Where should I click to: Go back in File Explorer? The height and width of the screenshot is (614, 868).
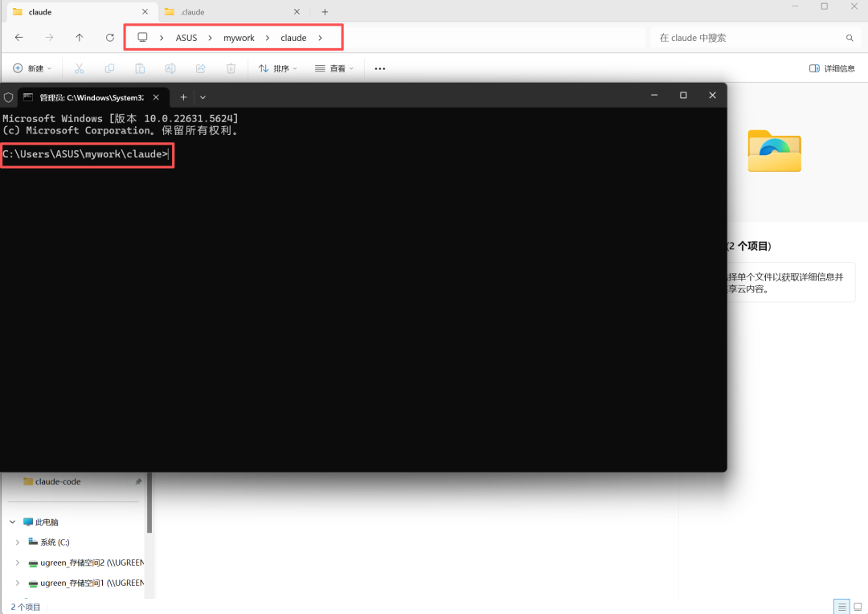point(18,38)
